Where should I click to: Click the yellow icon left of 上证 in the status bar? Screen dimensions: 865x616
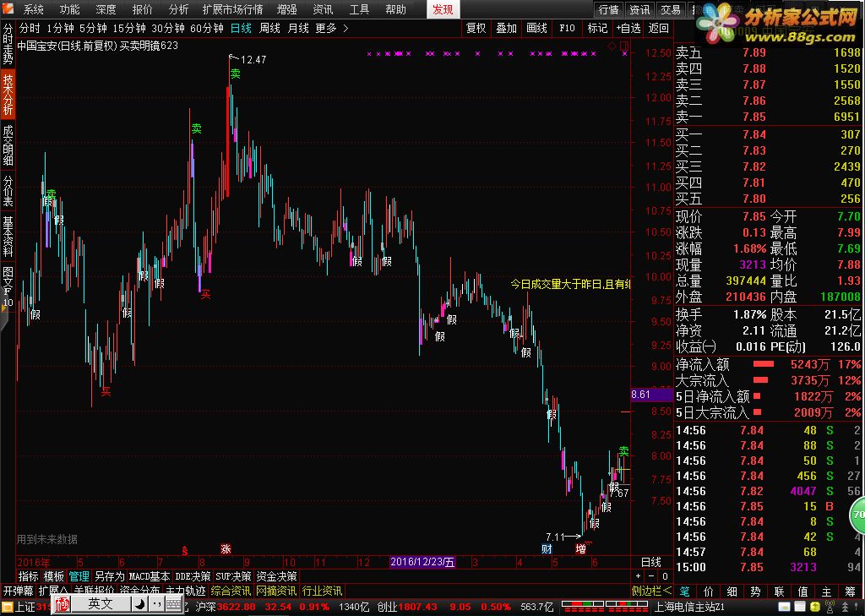click(x=7, y=608)
